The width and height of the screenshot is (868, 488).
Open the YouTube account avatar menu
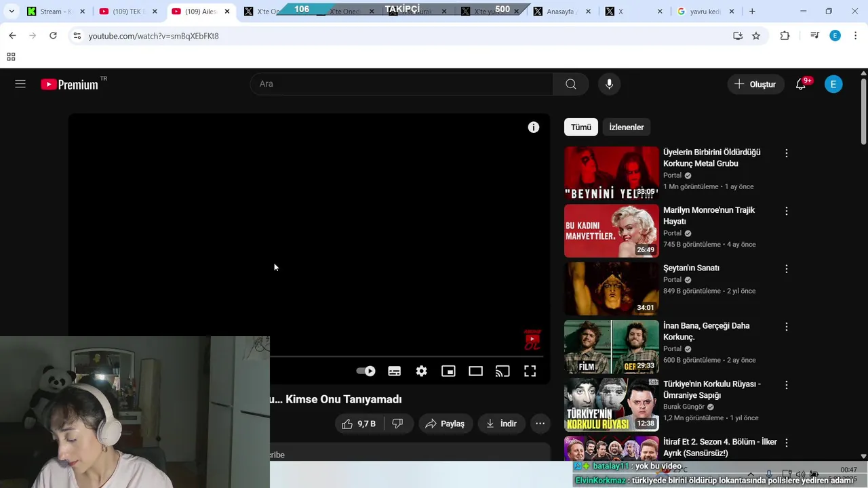point(833,84)
